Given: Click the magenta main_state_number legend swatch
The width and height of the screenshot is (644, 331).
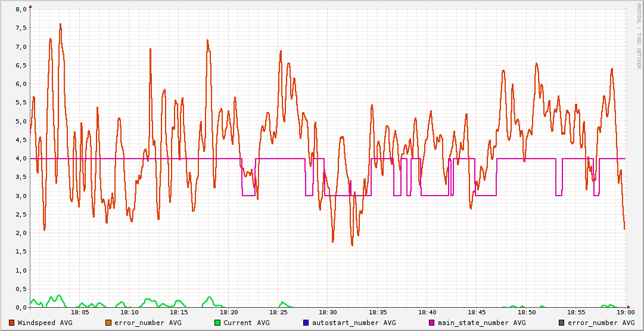Looking at the screenshot, I should [x=432, y=323].
